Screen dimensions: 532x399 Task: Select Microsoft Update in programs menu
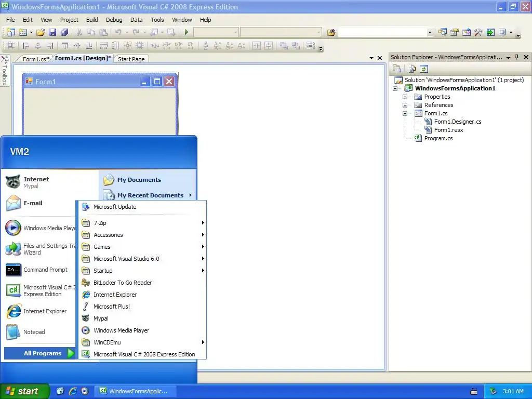142,207
